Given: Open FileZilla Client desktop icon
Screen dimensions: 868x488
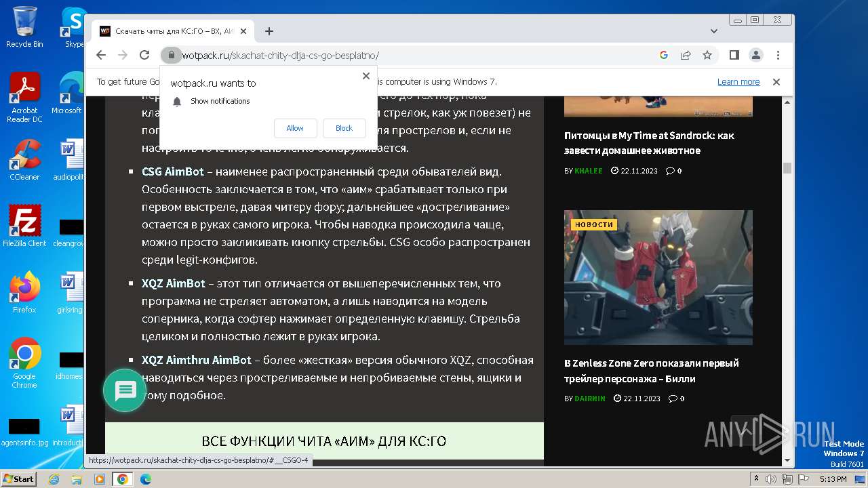Looking at the screenshot, I should click(24, 226).
